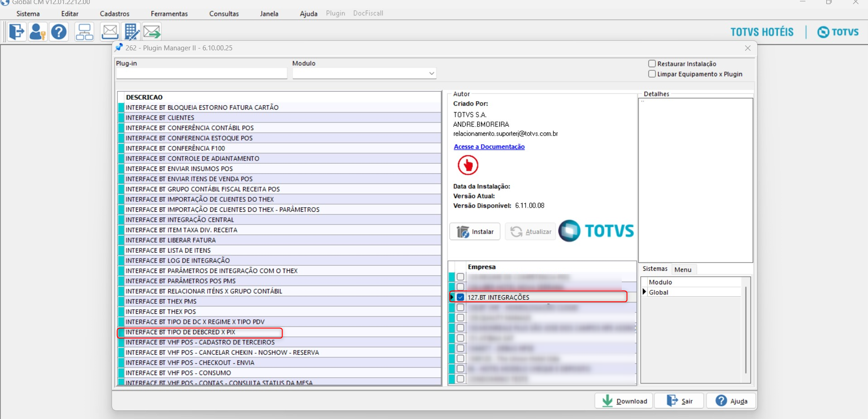Viewport: 868px width, 419px height.
Task: Open the user with key icon
Action: click(x=38, y=32)
